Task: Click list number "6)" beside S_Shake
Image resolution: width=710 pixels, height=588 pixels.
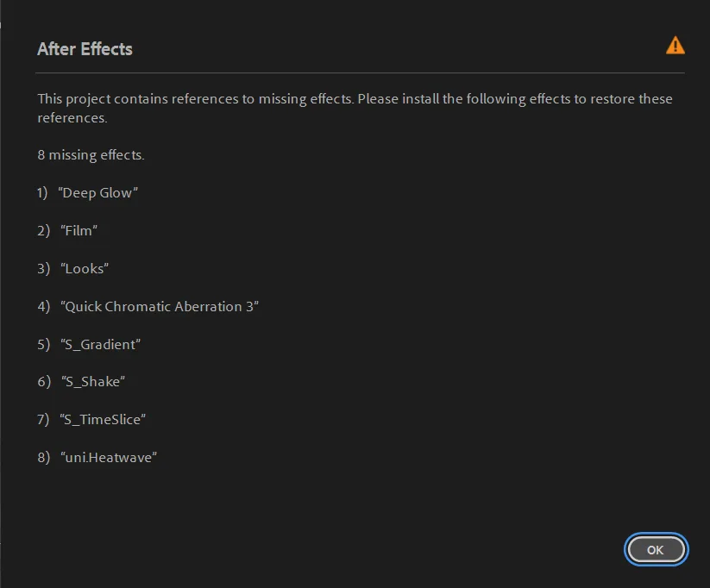Action: point(44,382)
